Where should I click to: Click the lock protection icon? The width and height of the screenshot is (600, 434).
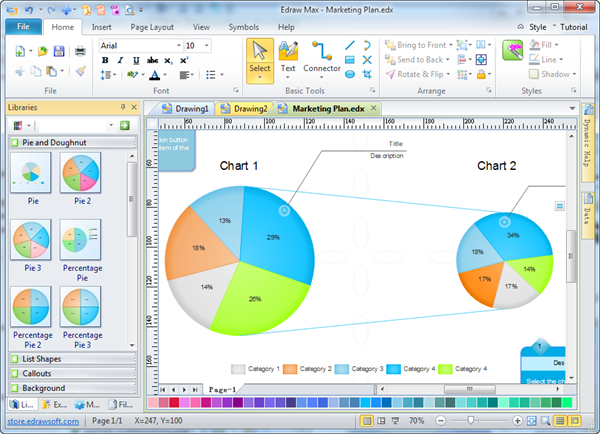click(x=481, y=74)
